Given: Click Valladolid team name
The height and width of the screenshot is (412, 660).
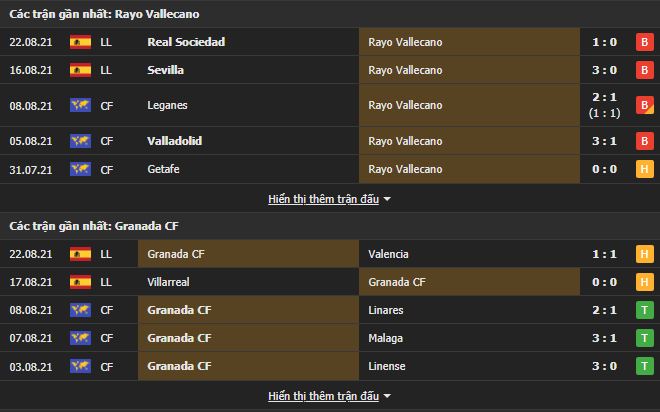Looking at the screenshot, I should (x=174, y=141).
